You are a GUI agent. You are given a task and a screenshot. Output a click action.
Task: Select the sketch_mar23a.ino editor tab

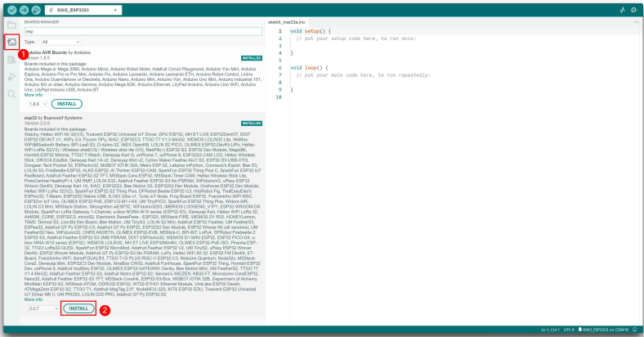click(288, 20)
